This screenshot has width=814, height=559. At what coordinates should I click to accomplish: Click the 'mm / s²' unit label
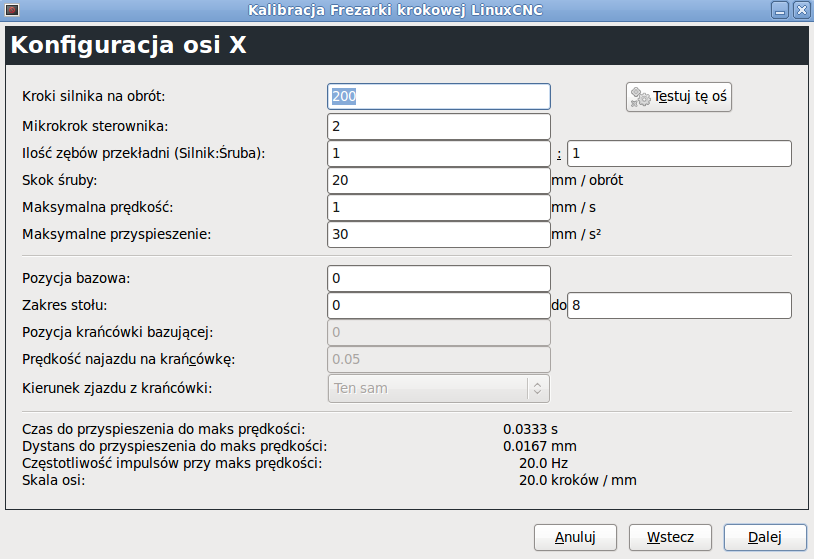[x=576, y=234]
